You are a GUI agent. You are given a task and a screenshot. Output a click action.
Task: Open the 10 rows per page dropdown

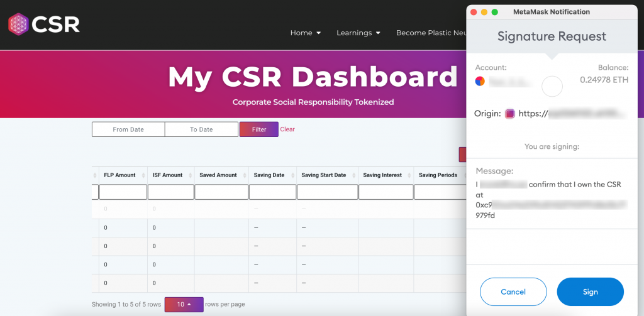184,305
